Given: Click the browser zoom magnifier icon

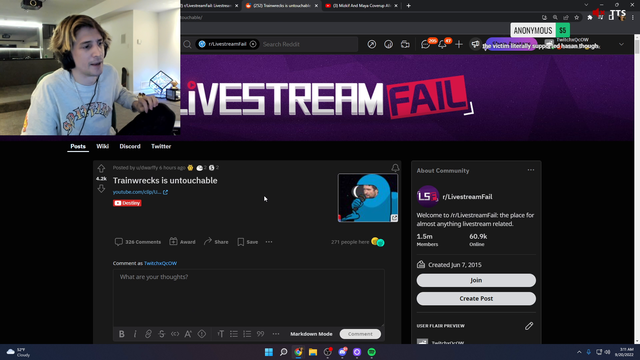Looking at the screenshot, I should click(555, 18).
